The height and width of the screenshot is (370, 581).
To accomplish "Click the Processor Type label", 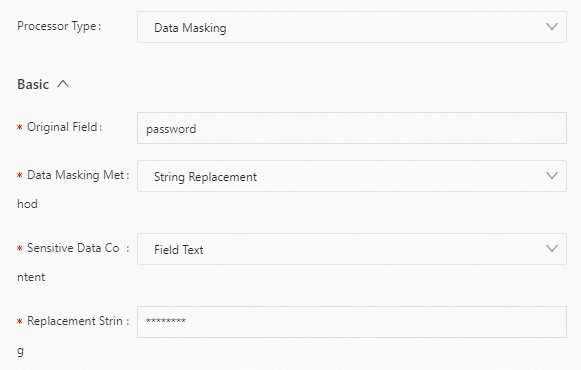I will [x=59, y=27].
